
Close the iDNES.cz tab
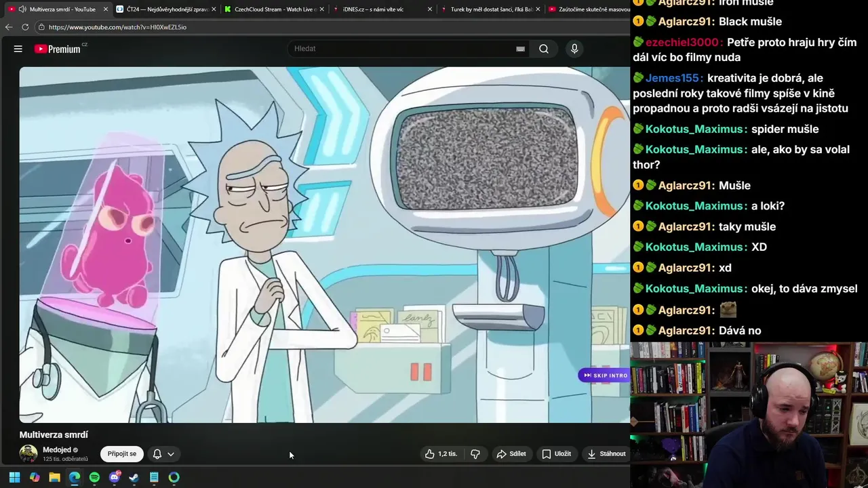click(430, 9)
